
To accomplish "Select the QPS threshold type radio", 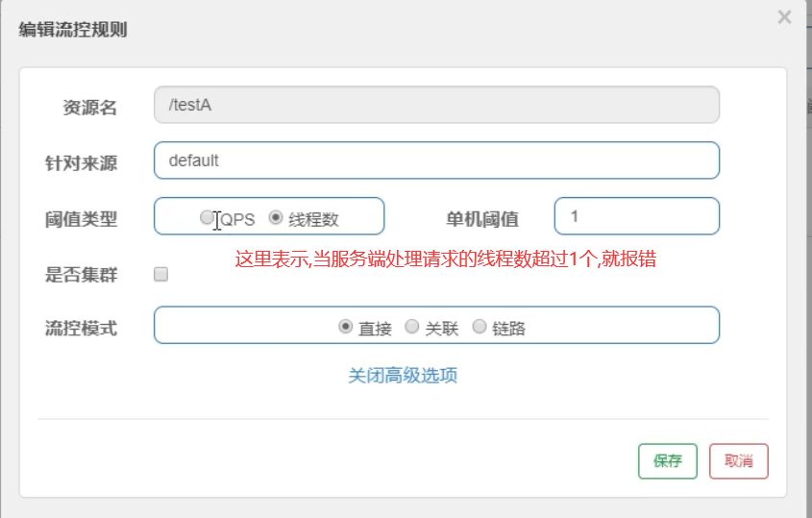I will tap(207, 217).
